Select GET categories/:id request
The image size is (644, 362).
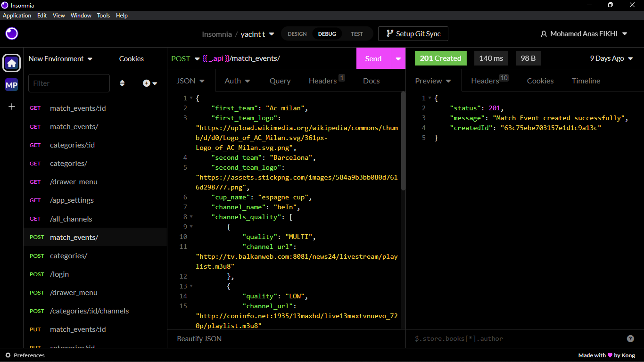95,145
